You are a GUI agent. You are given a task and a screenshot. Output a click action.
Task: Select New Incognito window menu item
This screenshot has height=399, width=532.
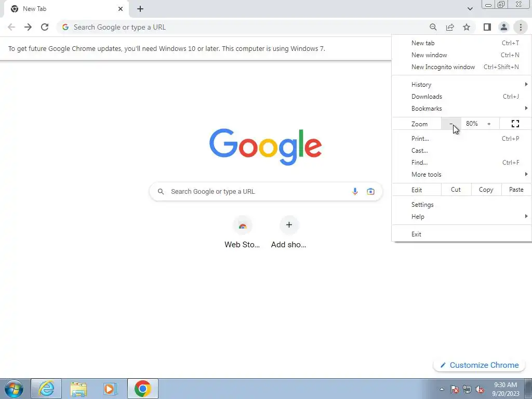(x=462, y=67)
